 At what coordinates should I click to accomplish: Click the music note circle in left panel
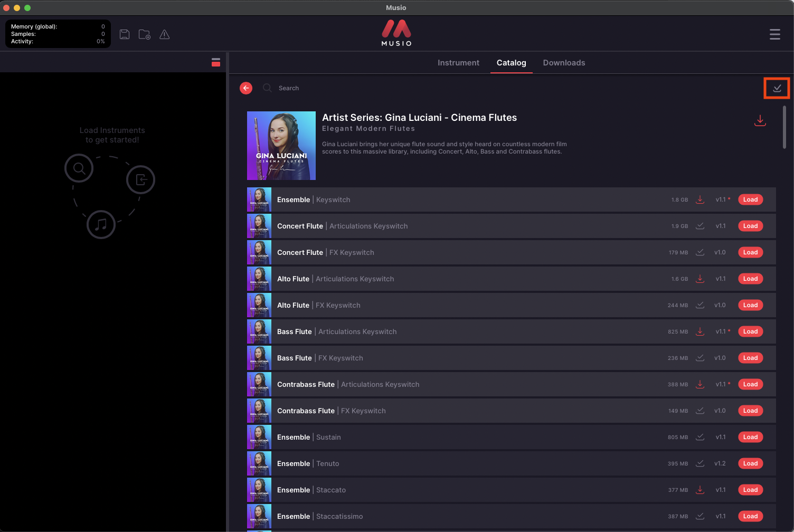[101, 224]
